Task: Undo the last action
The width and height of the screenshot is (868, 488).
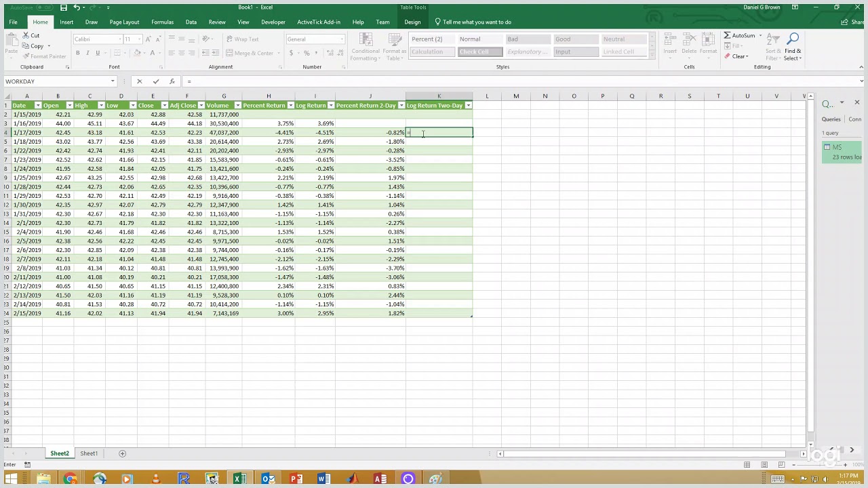Action: point(77,7)
